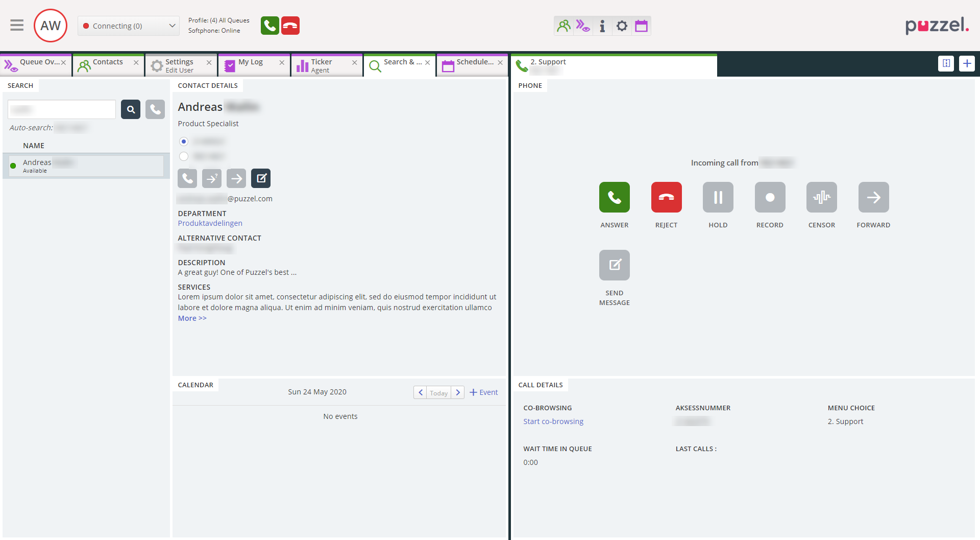Answer the incoming call
This screenshot has width=980, height=540.
614,197
